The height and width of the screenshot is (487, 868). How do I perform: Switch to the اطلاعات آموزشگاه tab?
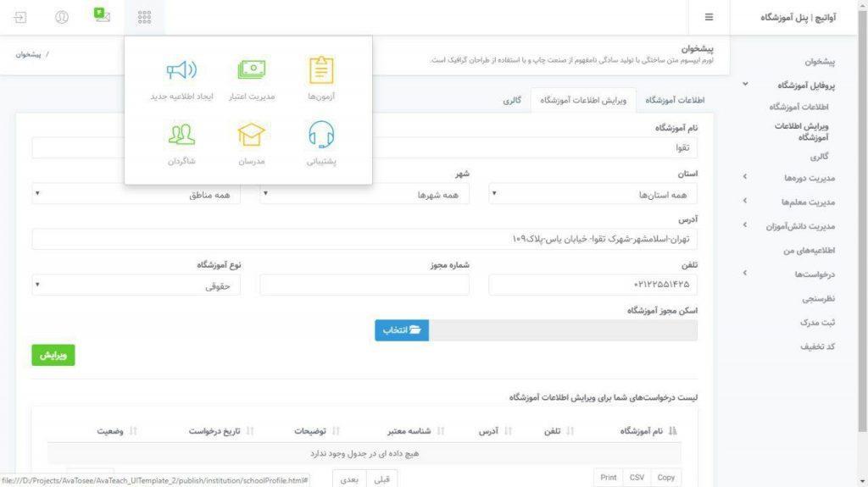[x=675, y=100]
